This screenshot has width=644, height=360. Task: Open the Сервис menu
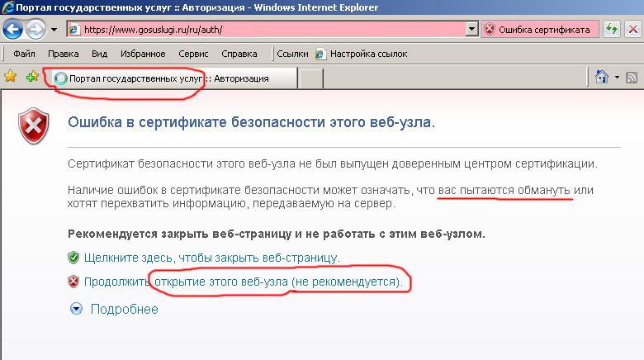coord(193,54)
